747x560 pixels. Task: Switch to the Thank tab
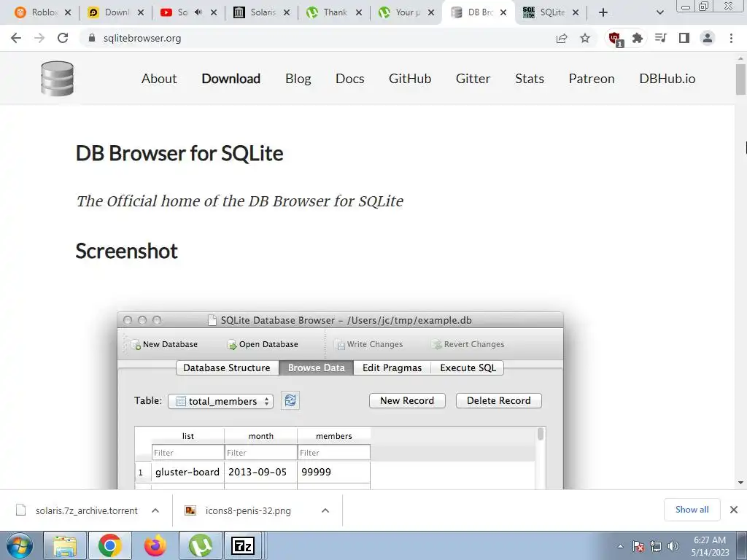click(x=334, y=12)
